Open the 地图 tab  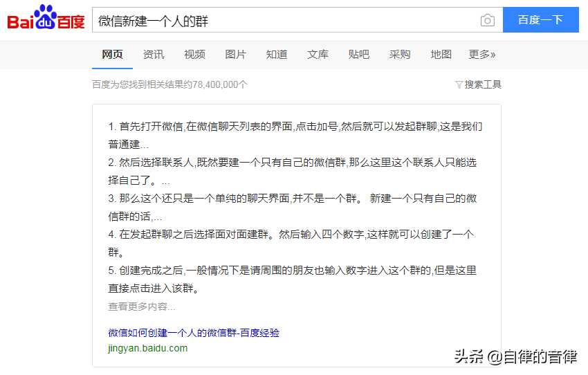pos(441,55)
